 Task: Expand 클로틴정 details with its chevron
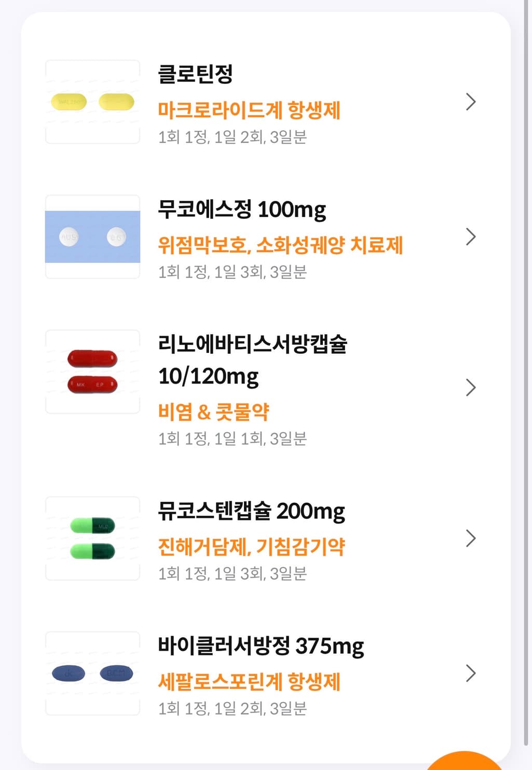pos(470,102)
